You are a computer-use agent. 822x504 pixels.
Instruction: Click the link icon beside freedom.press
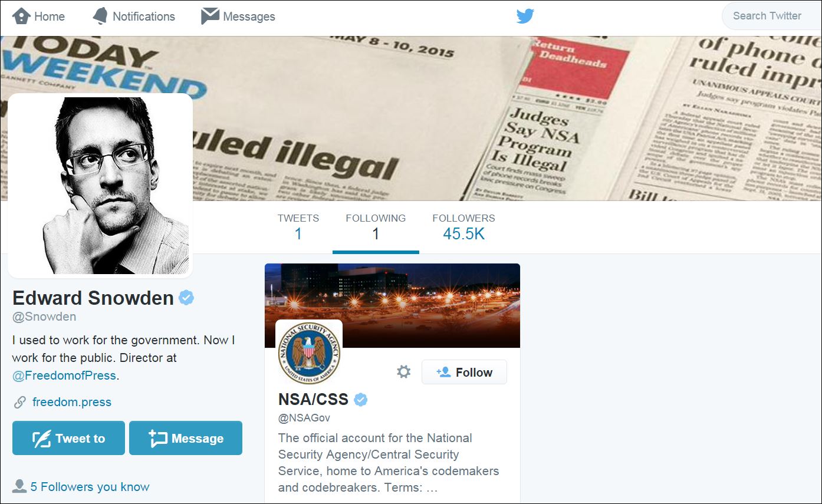[x=20, y=402]
